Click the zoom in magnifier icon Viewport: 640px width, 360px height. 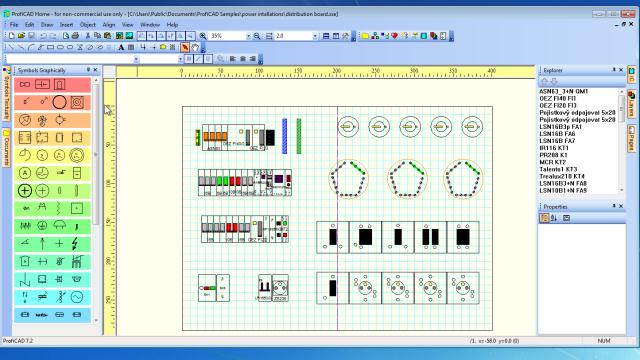203,36
